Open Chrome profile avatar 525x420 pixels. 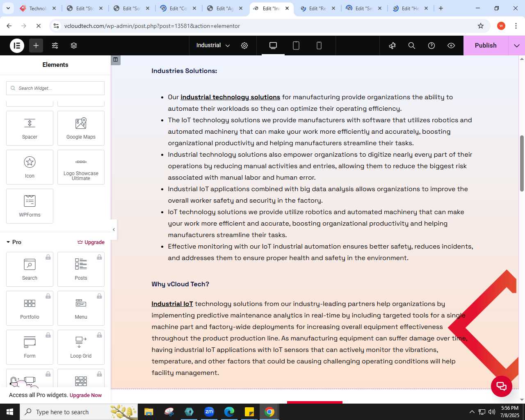(501, 26)
